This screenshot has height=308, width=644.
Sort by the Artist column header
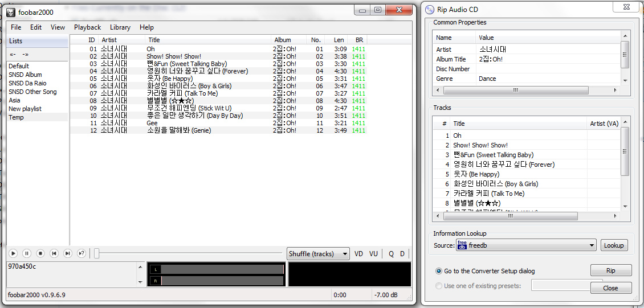[x=121, y=40]
